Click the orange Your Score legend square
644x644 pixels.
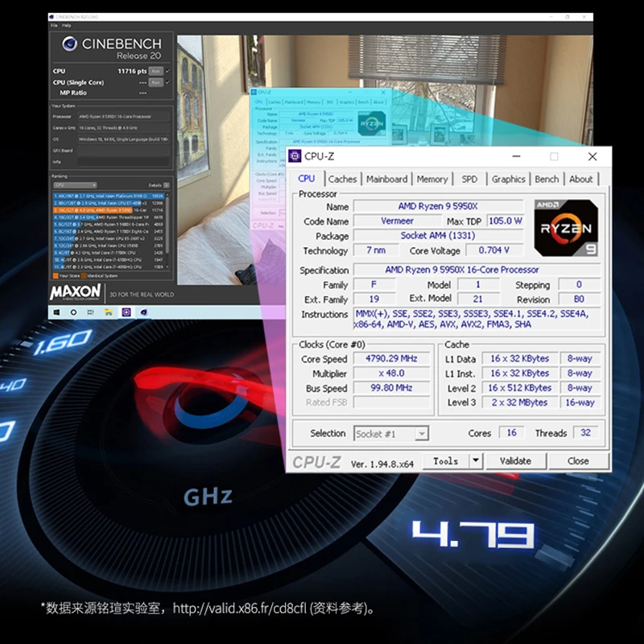[56, 276]
